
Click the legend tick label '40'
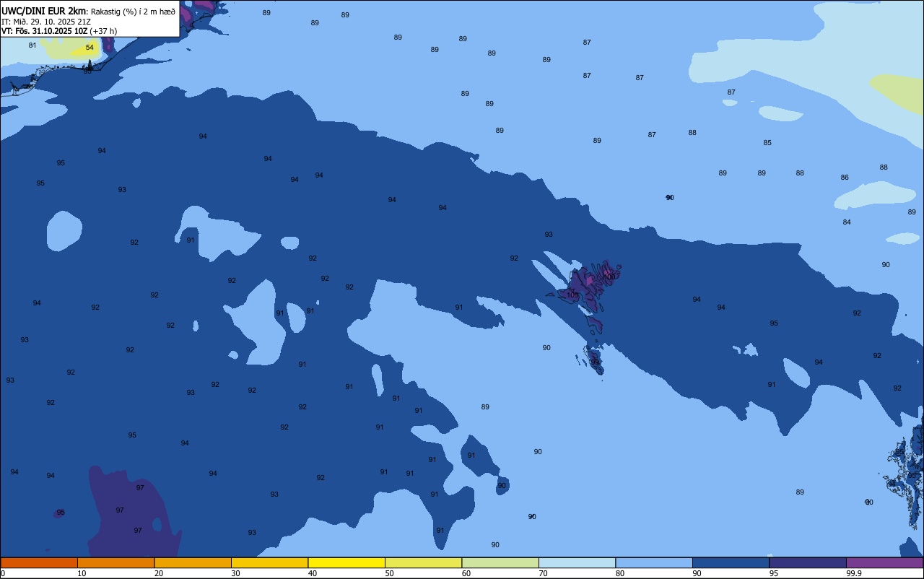[313, 573]
